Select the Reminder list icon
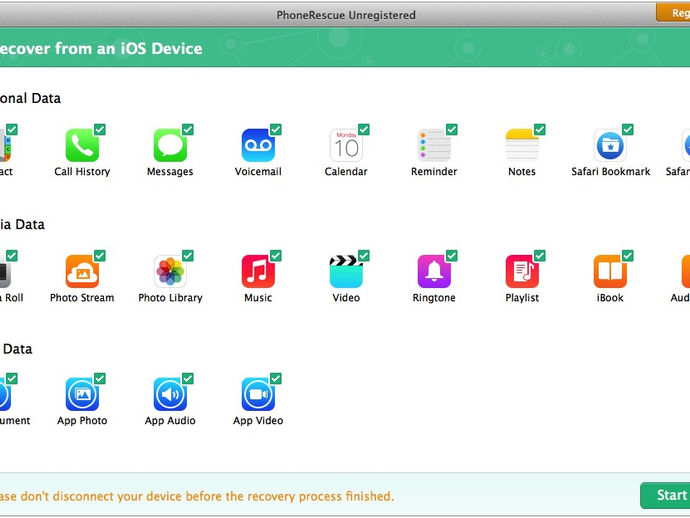The width and height of the screenshot is (690, 518). pyautogui.click(x=434, y=145)
